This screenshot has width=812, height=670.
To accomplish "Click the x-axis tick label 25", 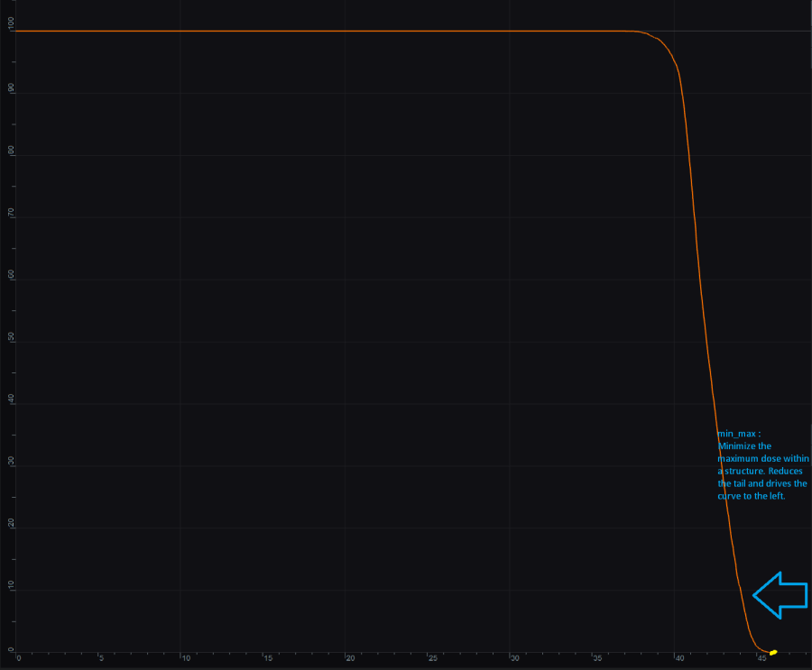I will (x=433, y=658).
